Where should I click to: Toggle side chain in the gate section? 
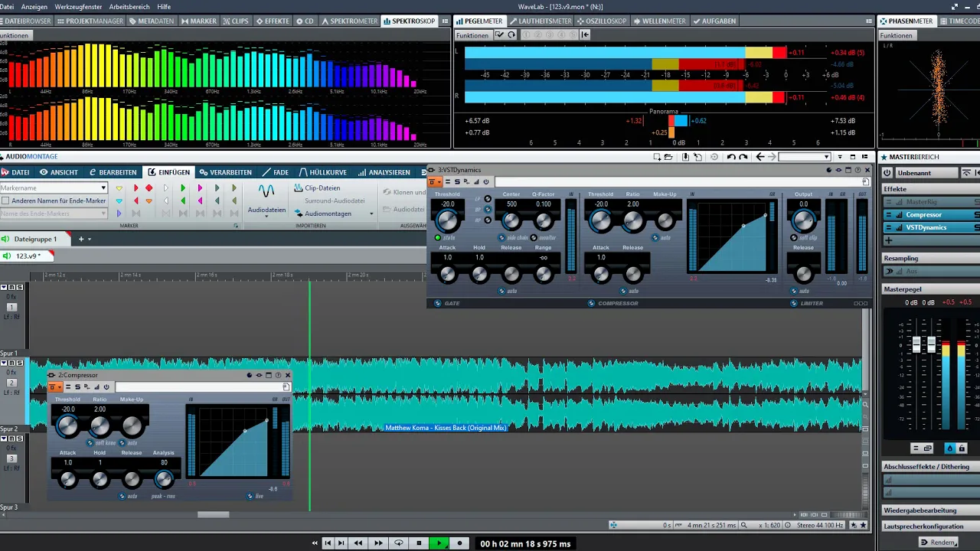click(x=501, y=238)
